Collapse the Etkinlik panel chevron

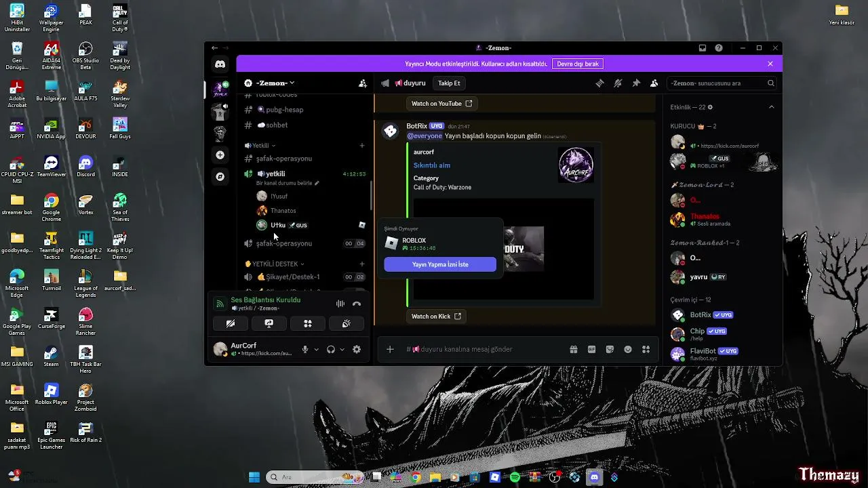771,107
